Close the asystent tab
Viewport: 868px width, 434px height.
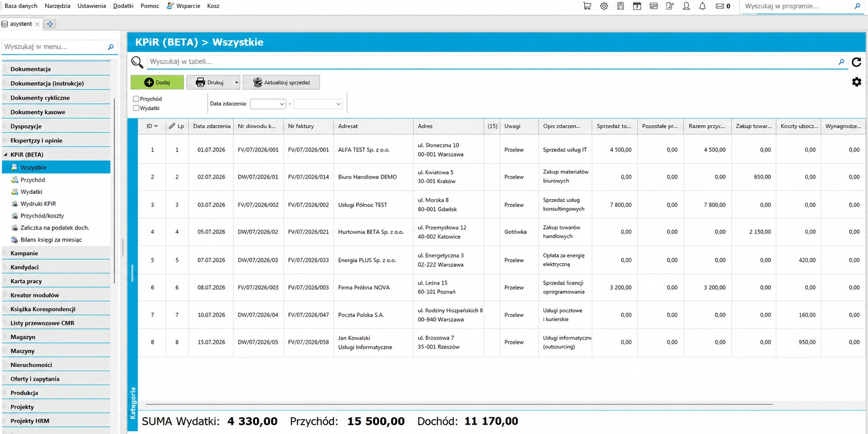(x=37, y=24)
